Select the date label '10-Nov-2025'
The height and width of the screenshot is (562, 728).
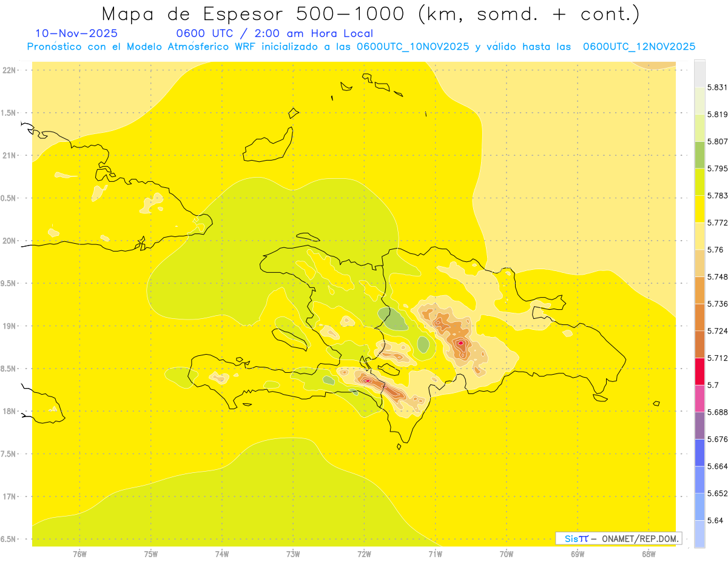pos(76,34)
